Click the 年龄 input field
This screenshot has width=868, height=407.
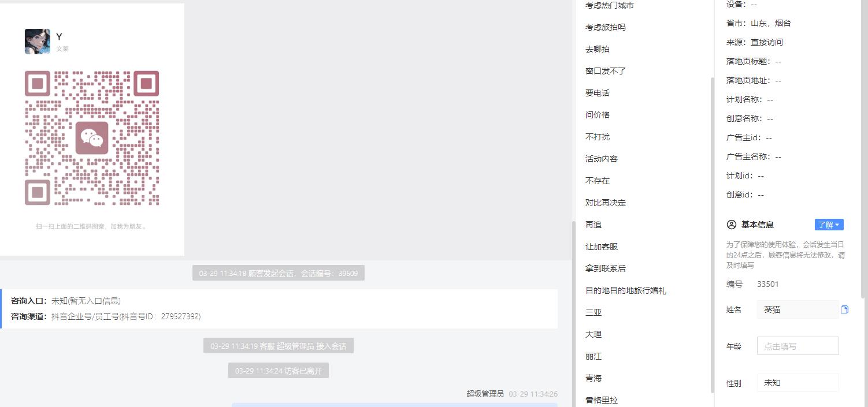coord(797,346)
